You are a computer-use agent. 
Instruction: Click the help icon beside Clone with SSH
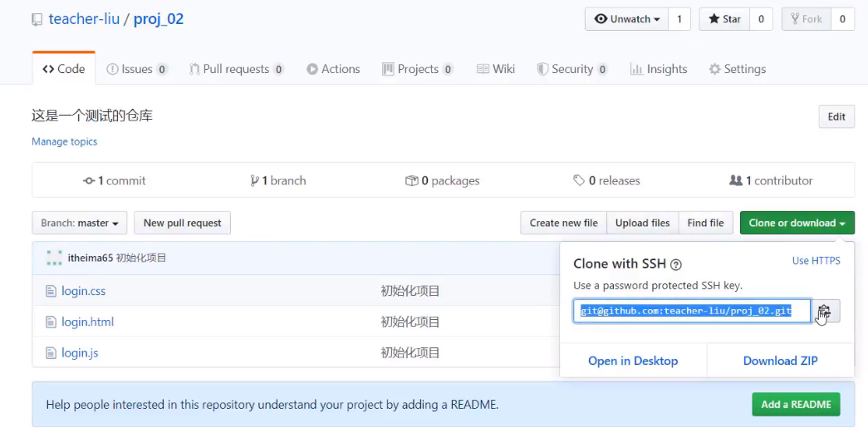click(x=676, y=264)
